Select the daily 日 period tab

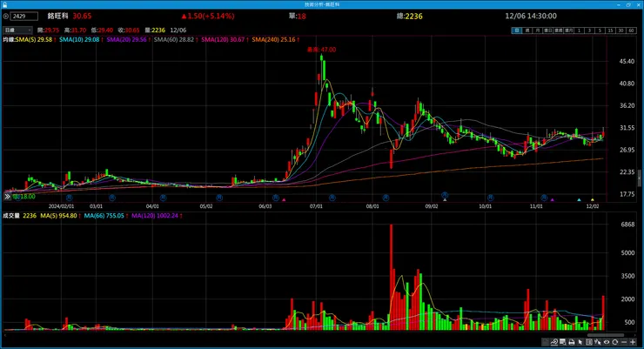point(517,30)
